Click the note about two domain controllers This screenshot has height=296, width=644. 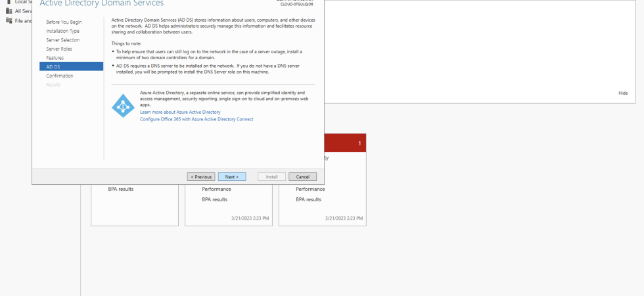(209, 55)
